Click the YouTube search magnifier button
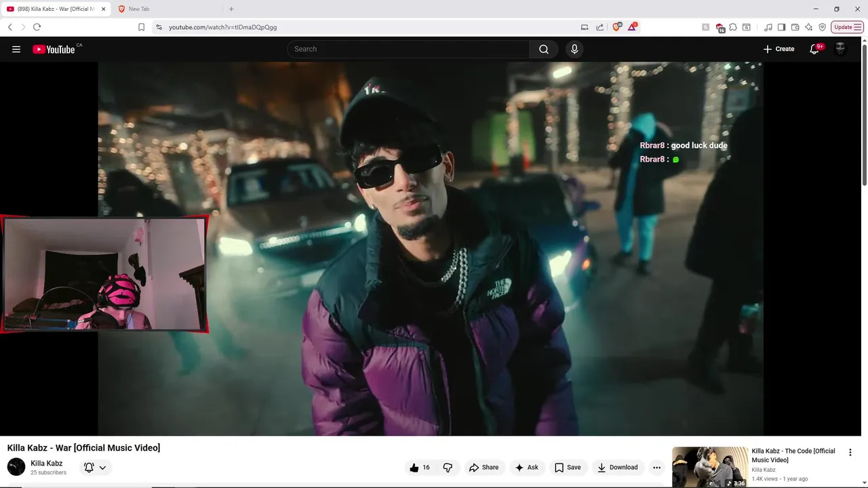The height and width of the screenshot is (488, 868). 544,49
